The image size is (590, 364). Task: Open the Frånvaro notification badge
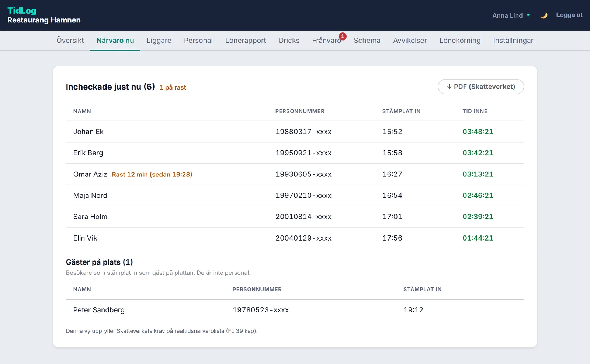coord(343,36)
